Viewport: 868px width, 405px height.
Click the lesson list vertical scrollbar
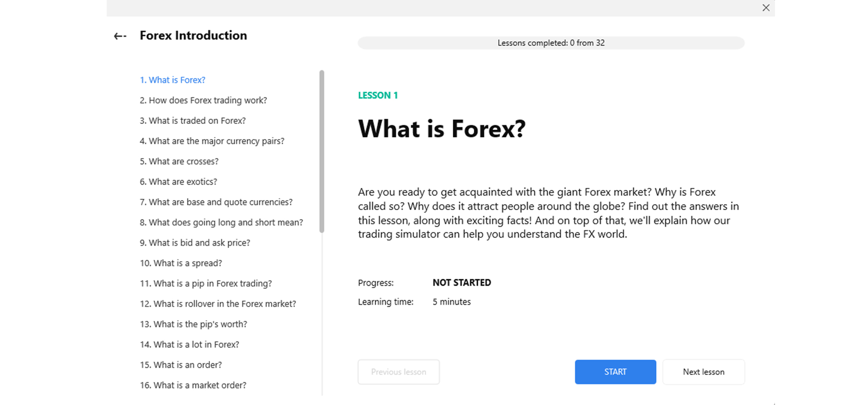(x=322, y=151)
